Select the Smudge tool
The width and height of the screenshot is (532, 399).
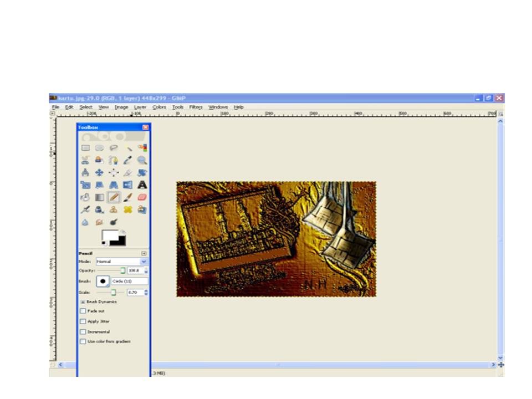(x=99, y=222)
